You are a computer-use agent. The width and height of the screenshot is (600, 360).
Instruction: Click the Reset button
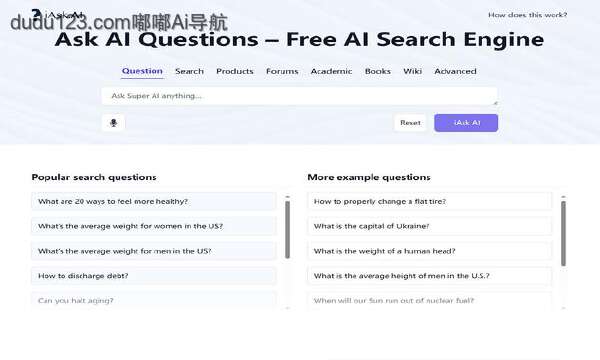(410, 123)
